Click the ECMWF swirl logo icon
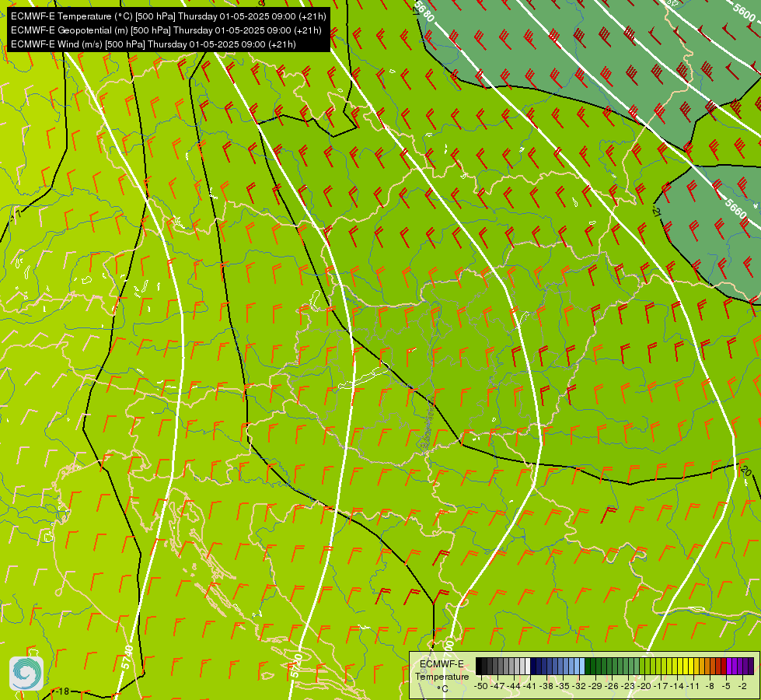 coord(26,674)
